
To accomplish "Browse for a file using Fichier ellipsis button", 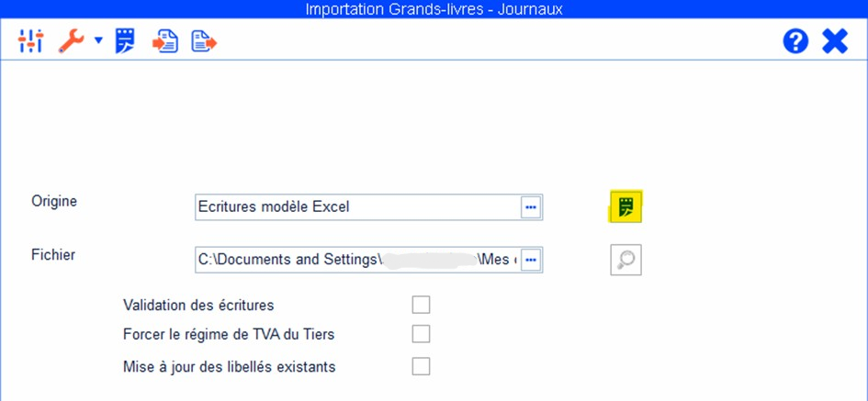I will point(531,261).
